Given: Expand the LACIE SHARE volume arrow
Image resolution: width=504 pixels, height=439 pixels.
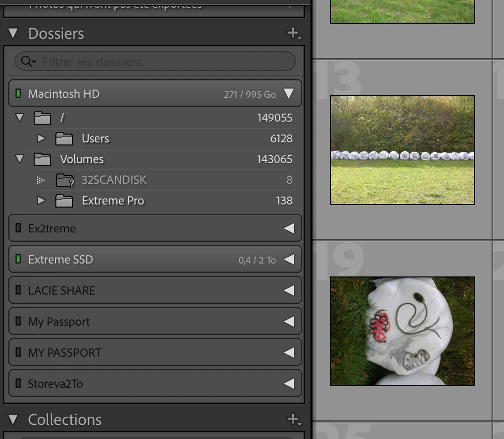Looking at the screenshot, I should 289,290.
